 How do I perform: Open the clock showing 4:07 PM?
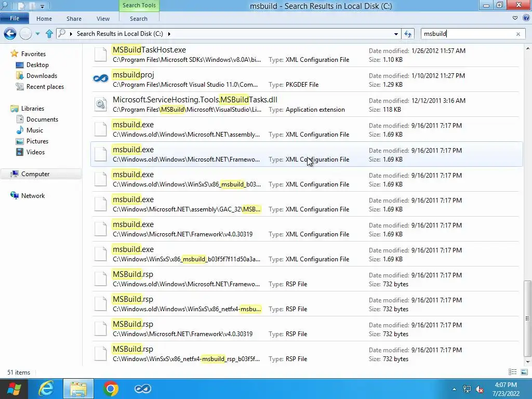pos(506,389)
